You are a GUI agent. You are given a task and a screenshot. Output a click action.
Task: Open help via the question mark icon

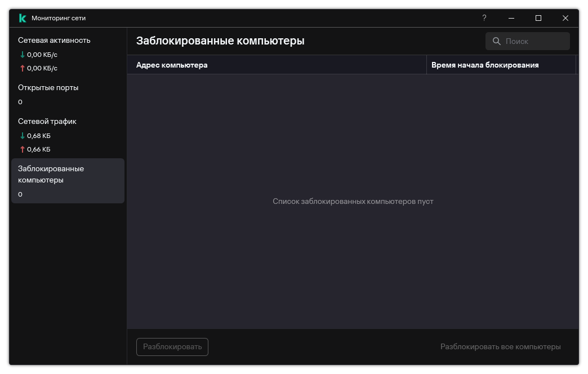click(484, 18)
